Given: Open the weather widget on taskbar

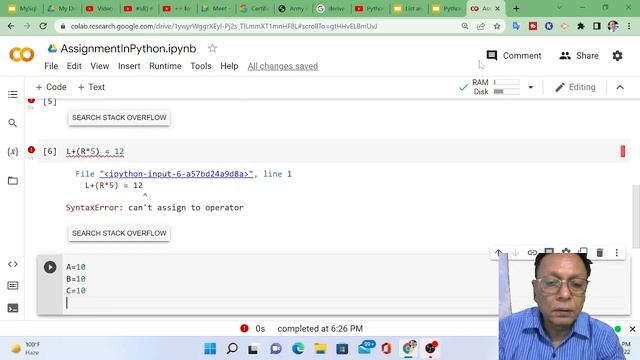Looking at the screenshot, I should (x=25, y=349).
